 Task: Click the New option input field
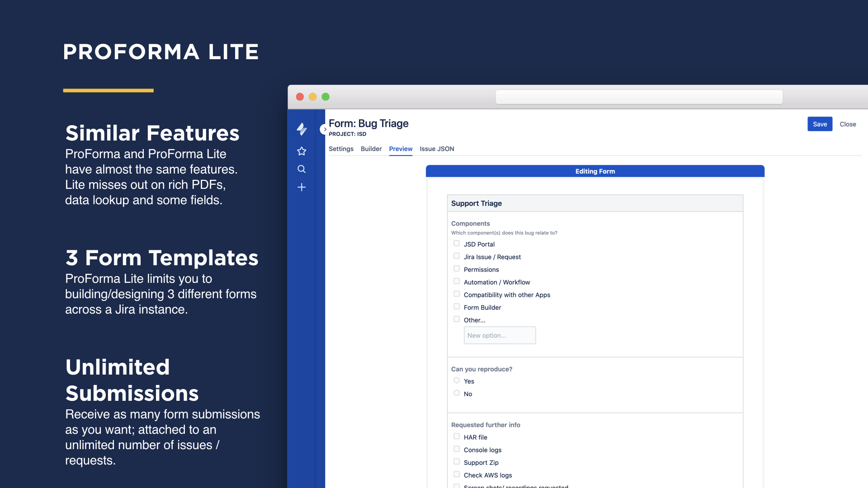(500, 335)
